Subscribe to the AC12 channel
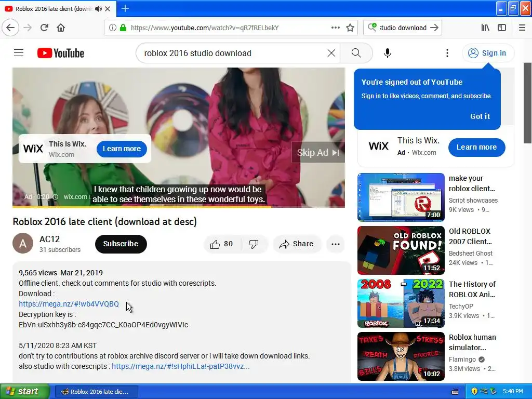Viewport: 532px width, 399px height. tap(121, 244)
